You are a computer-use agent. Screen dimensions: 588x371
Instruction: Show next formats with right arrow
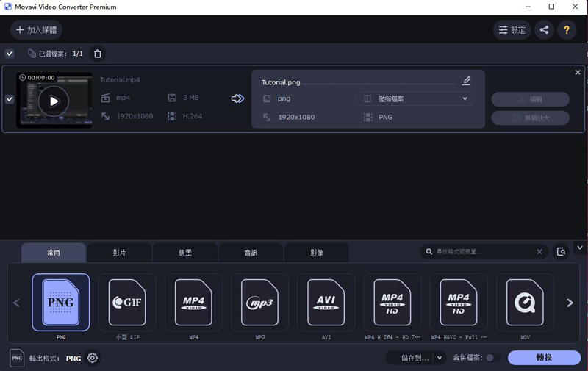[x=570, y=303]
